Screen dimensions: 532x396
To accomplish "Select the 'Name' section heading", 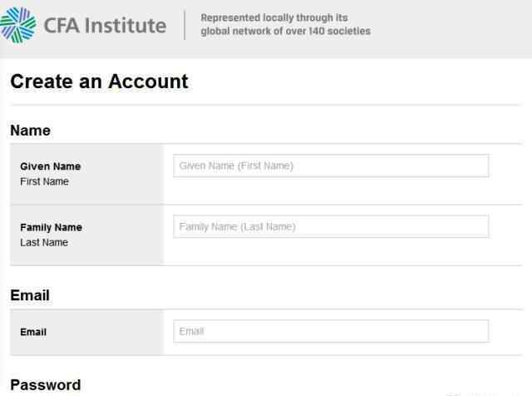I will 31,131.
